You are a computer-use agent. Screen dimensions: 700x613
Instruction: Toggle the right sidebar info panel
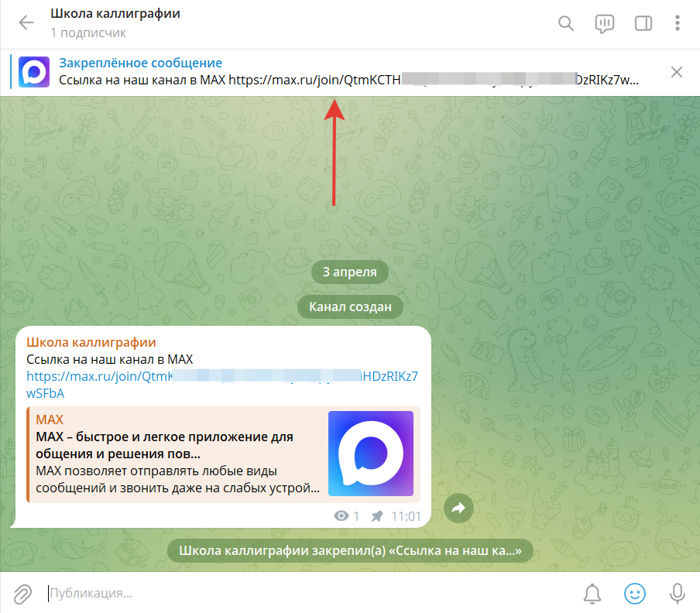[643, 23]
